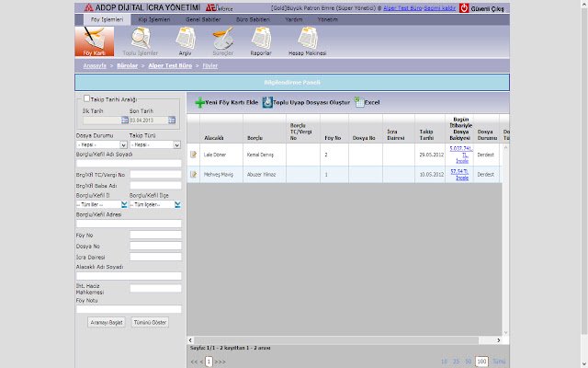
Task: Follow the Alper Test Büro breadcrumb link
Action: pyautogui.click(x=170, y=65)
